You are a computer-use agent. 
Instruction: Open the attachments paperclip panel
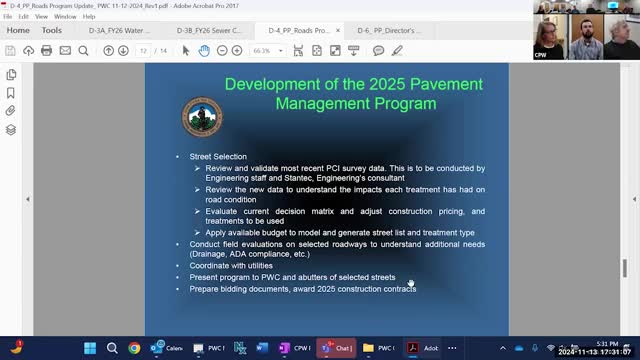click(x=10, y=111)
